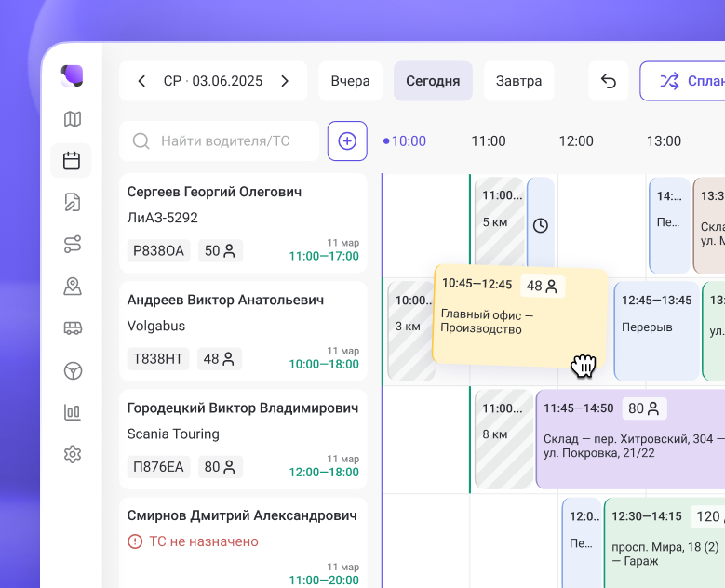The width and height of the screenshot is (725, 588).
Task: Select the calendar schedule icon in sidebar
Action: point(72,160)
